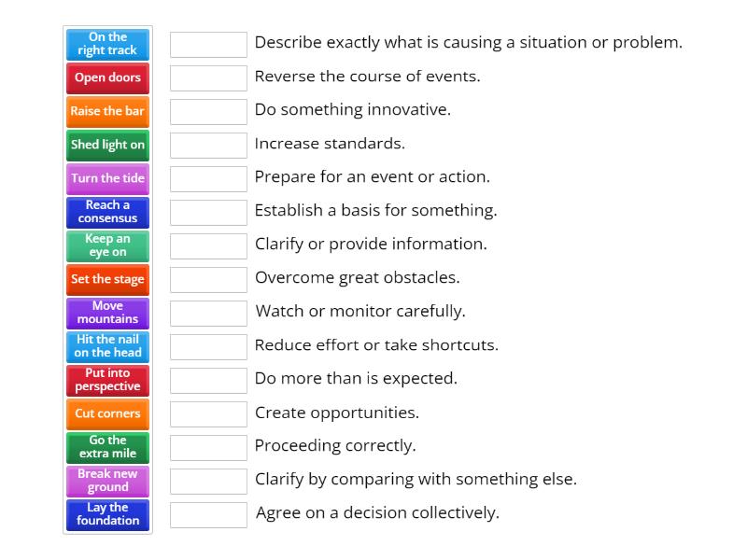Select "Hit the nail on the head" tile
Image resolution: width=747 pixels, height=560 pixels.
[x=107, y=347]
